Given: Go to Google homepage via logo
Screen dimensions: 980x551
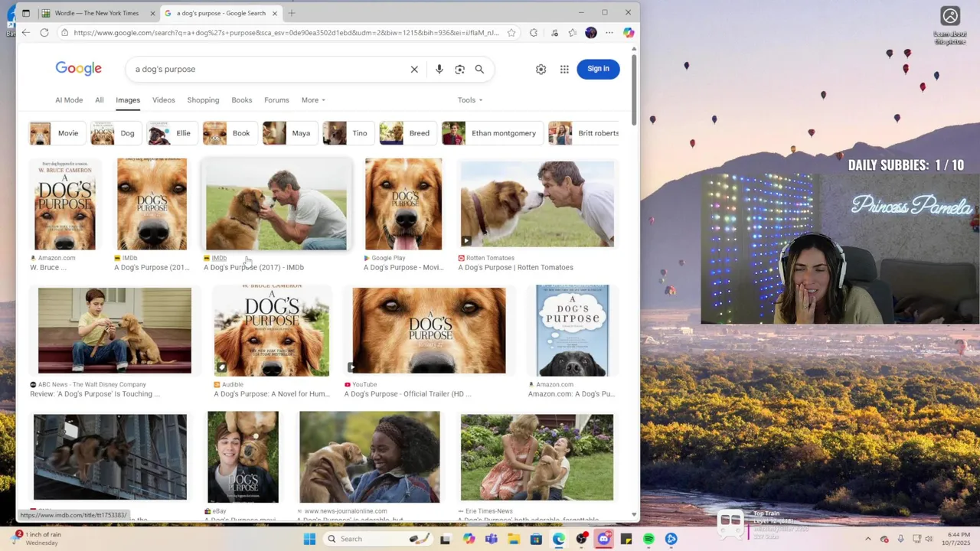Looking at the screenshot, I should pyautogui.click(x=78, y=69).
